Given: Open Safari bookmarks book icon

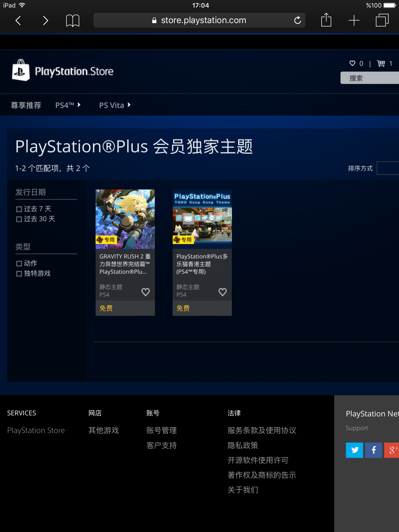Looking at the screenshot, I should (x=73, y=21).
